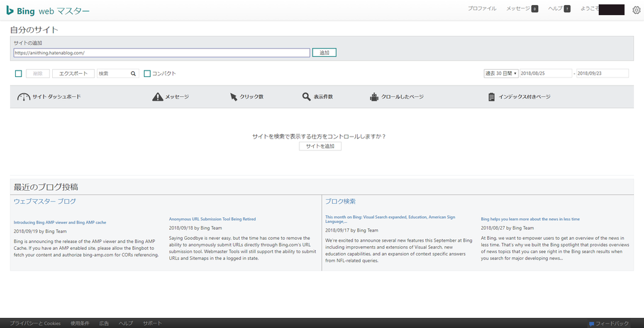The image size is (644, 328).
Task: Click the warning triangle messages icon
Action: tap(158, 96)
